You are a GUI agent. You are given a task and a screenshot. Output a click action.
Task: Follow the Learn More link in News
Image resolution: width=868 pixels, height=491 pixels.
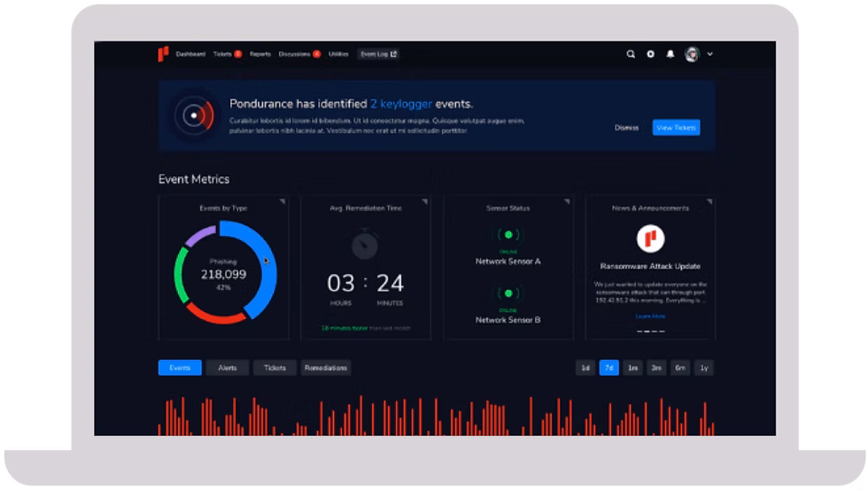click(x=650, y=316)
